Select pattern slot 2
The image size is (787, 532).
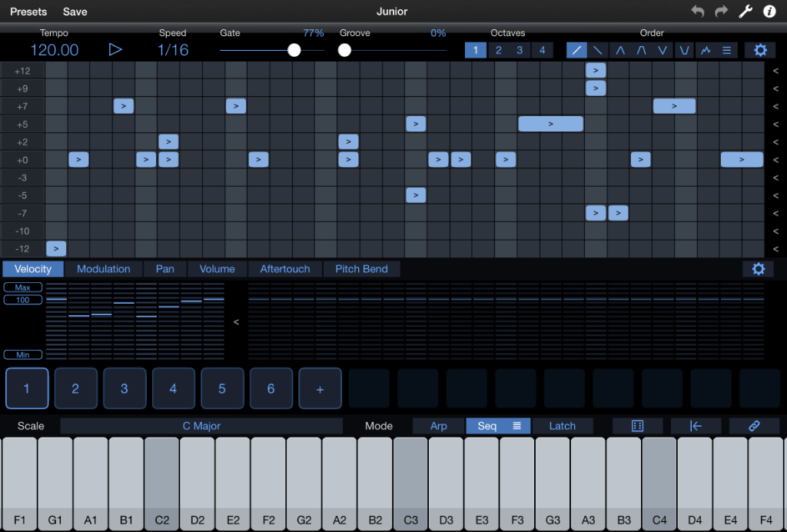pos(75,388)
